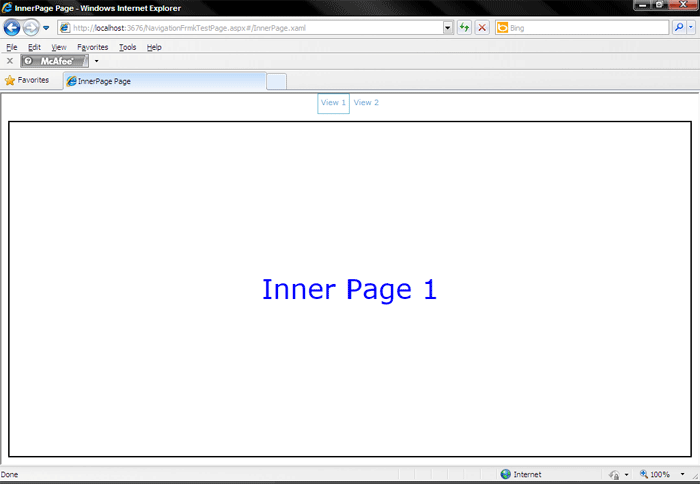Viewport: 700px width, 484px height.
Task: Click the Internet Explorer title bar icon
Action: [x=7, y=8]
